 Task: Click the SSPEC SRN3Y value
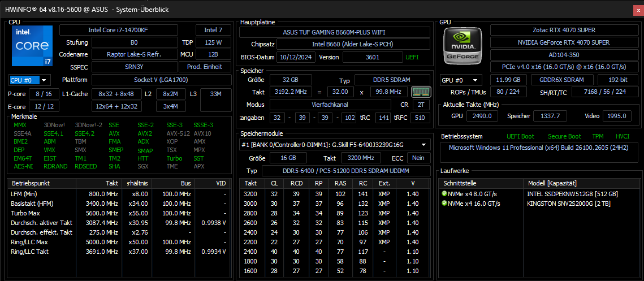click(135, 67)
